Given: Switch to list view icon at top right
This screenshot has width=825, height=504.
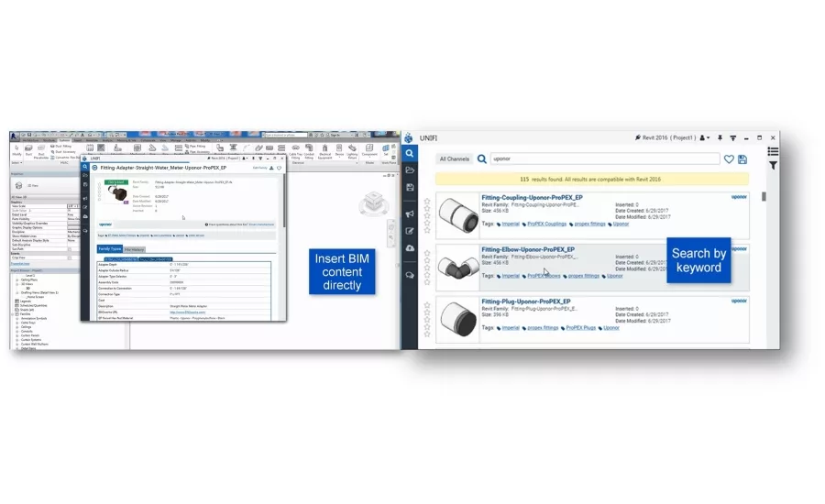Looking at the screenshot, I should pyautogui.click(x=773, y=151).
